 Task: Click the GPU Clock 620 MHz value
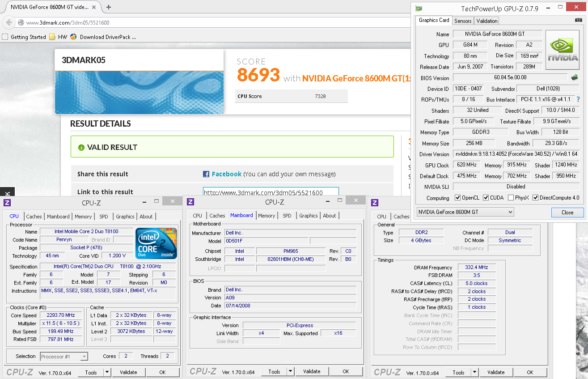[466, 165]
